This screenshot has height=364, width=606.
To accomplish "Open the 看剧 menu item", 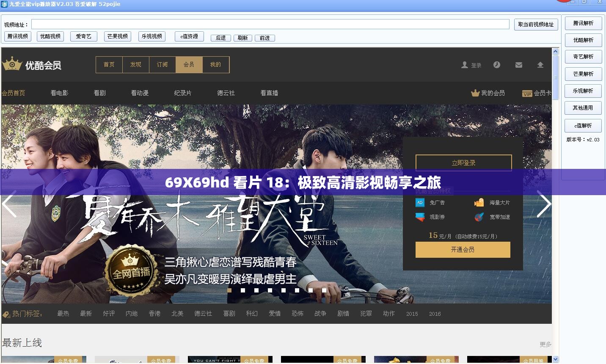I will 100,93.
